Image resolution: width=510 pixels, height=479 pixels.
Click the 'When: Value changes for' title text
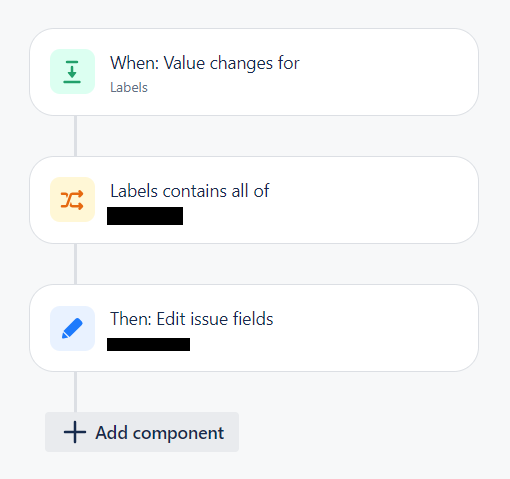point(205,63)
